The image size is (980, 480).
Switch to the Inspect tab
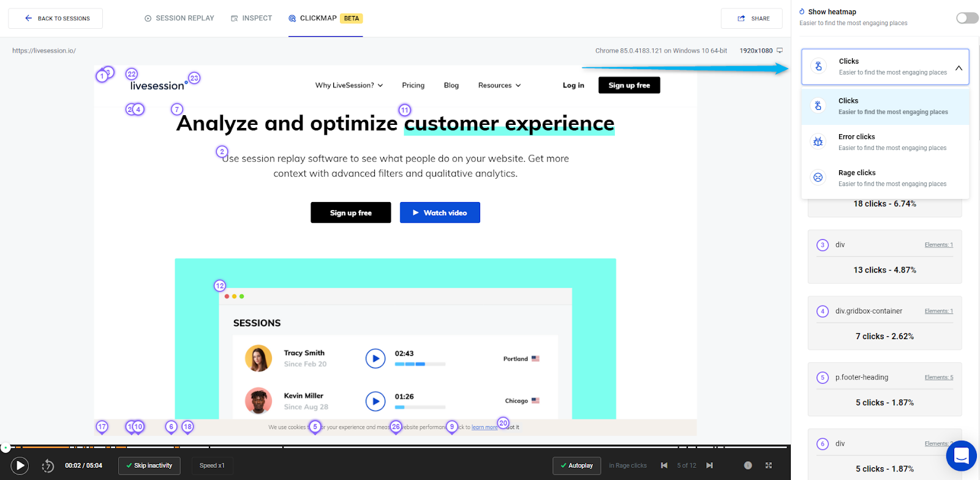click(x=252, y=18)
